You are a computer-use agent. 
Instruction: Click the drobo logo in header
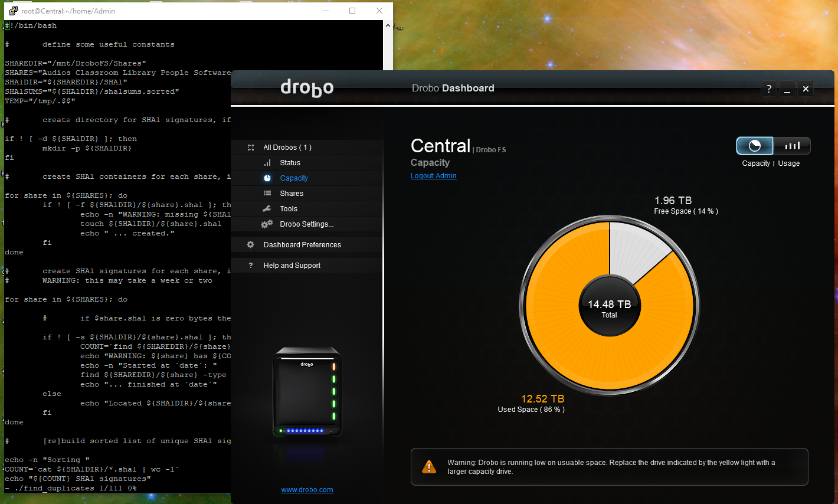coord(307,87)
